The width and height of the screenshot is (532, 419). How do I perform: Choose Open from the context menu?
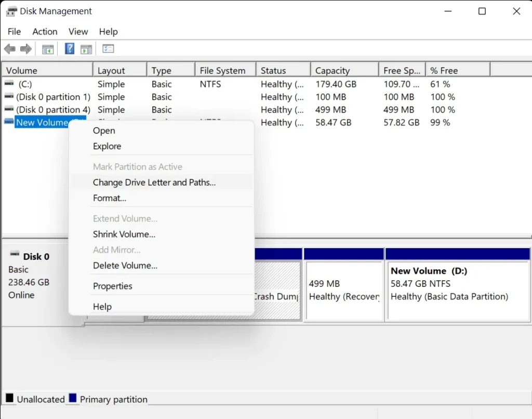coord(162,130)
